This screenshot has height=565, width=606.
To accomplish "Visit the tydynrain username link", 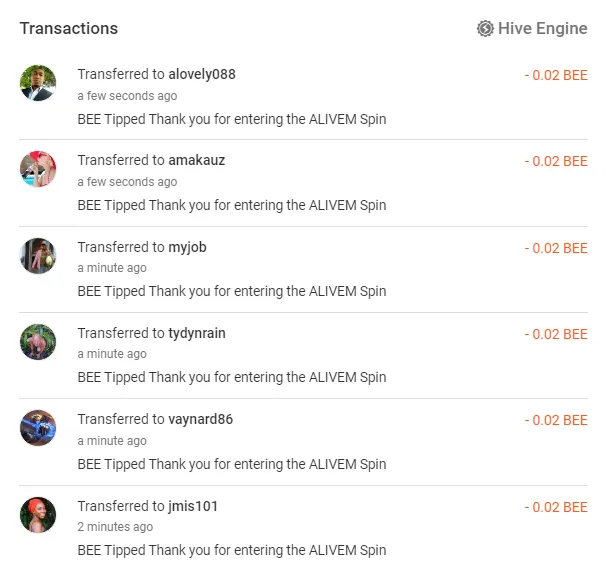I will click(197, 333).
